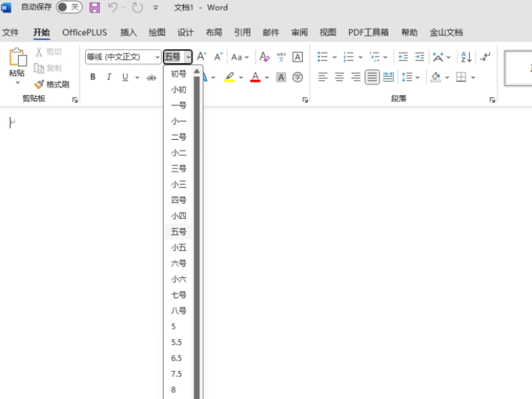Toggle strikethrough formatting
Viewport: 532px width, 399px height.
[151, 77]
